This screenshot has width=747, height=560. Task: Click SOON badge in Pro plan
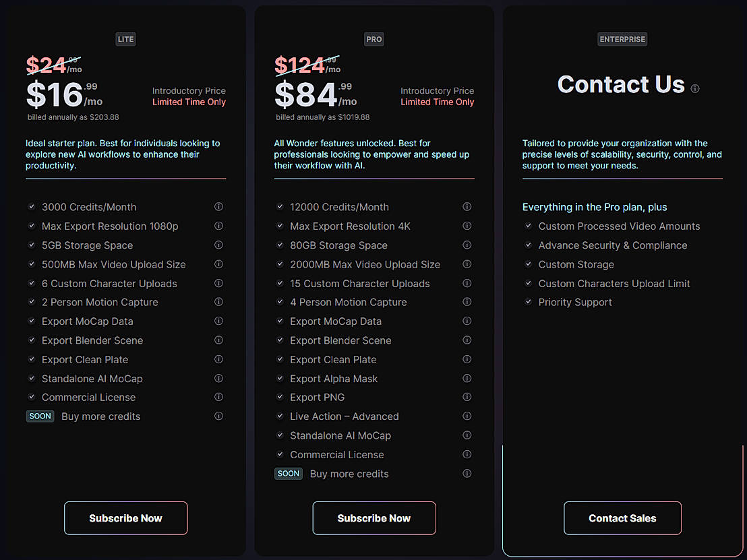click(289, 474)
